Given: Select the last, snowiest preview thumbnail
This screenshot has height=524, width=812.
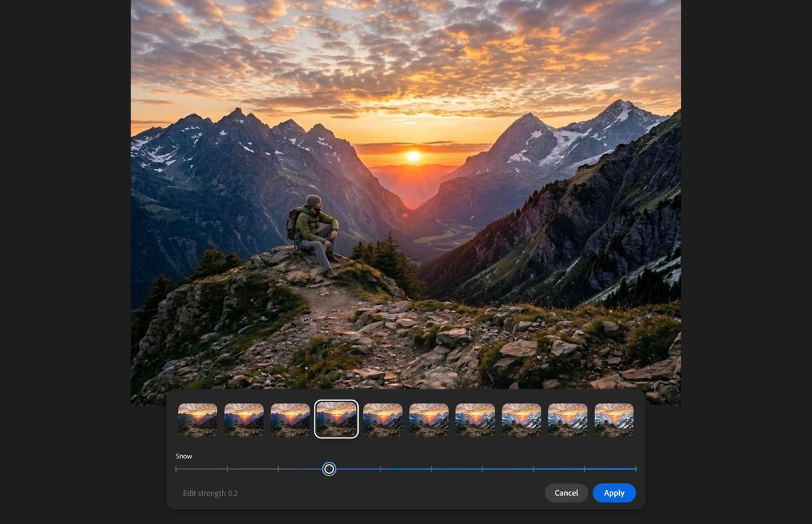Looking at the screenshot, I should click(x=615, y=419).
